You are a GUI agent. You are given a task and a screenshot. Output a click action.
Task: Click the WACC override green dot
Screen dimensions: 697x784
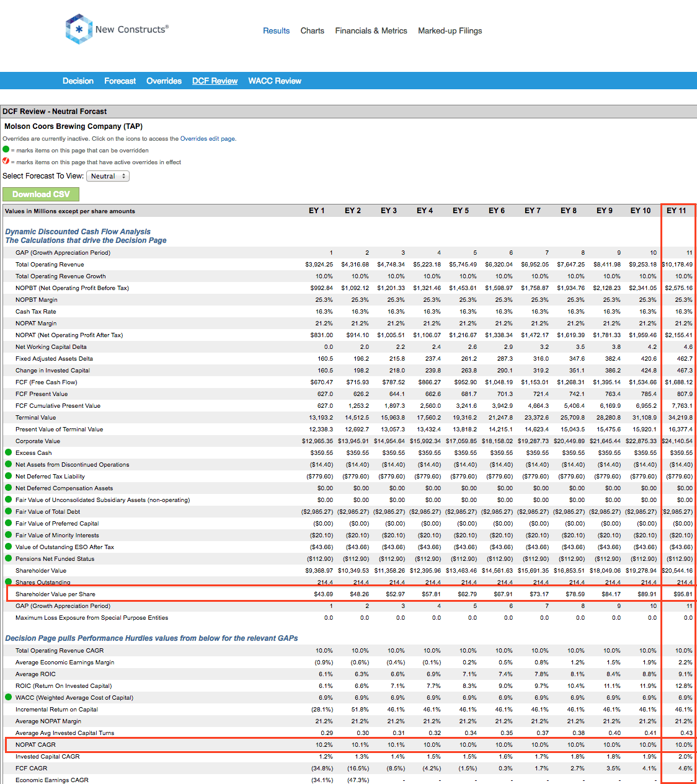click(9, 697)
